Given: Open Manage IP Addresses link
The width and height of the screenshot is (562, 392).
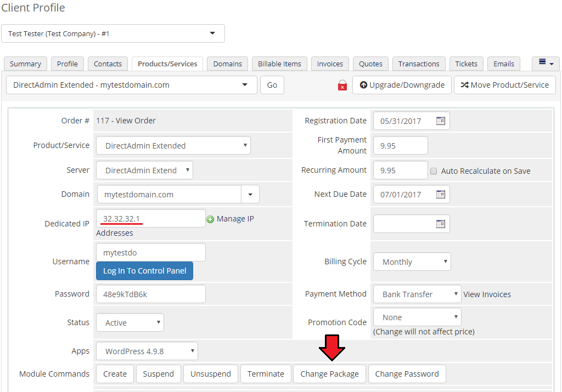Looking at the screenshot, I should pyautogui.click(x=235, y=219).
